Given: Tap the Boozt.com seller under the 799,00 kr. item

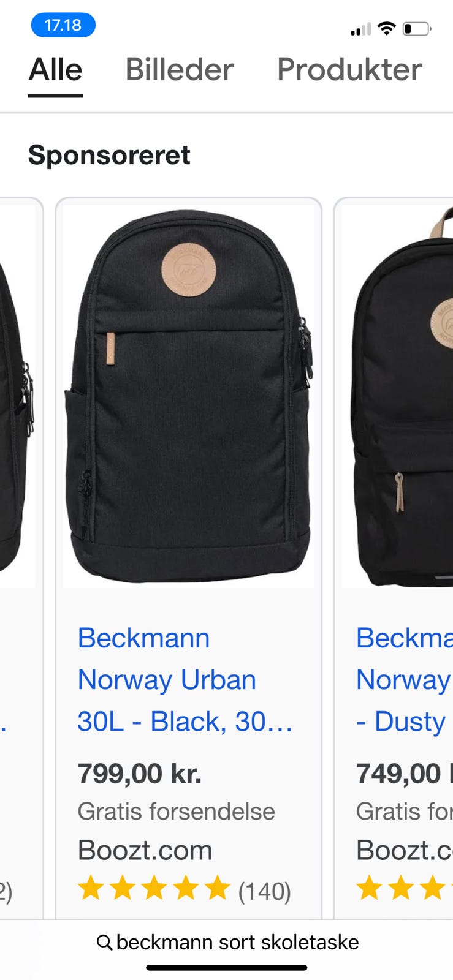Looking at the screenshot, I should (x=145, y=850).
